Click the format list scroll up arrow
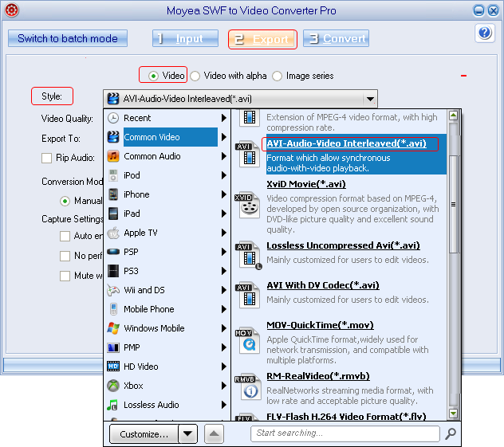Screen dimensions: 504x447 coord(453,116)
